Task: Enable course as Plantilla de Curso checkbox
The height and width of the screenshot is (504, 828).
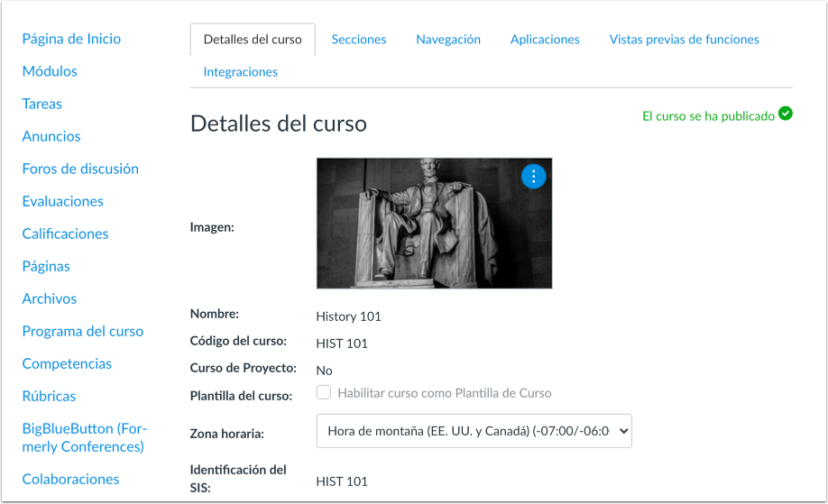Action: tap(324, 392)
